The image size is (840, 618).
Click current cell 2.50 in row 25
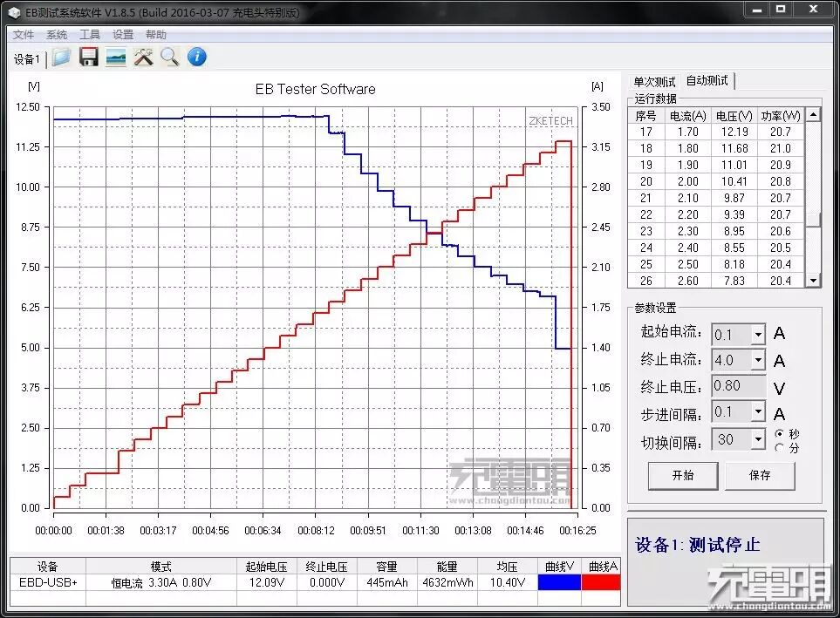click(x=688, y=265)
